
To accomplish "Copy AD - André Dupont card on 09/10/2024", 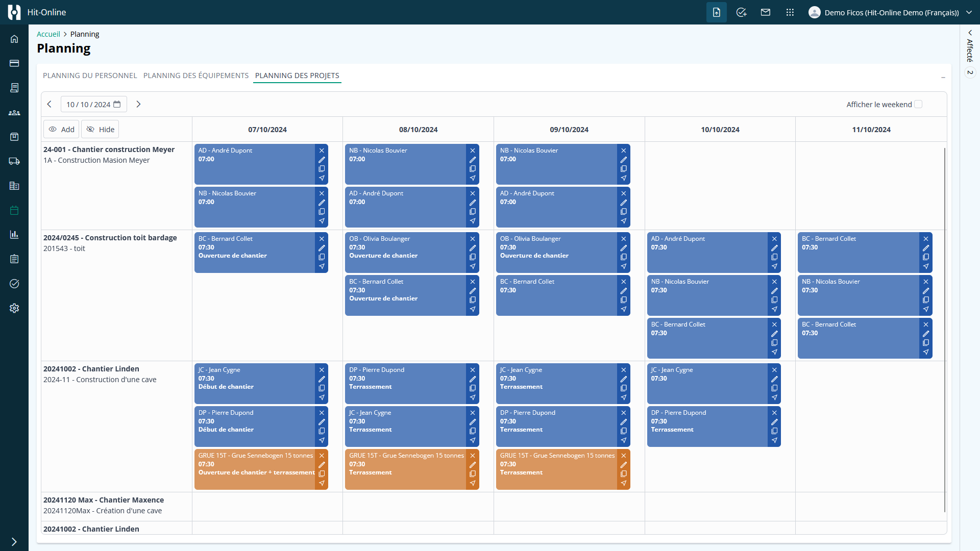I will click(624, 212).
